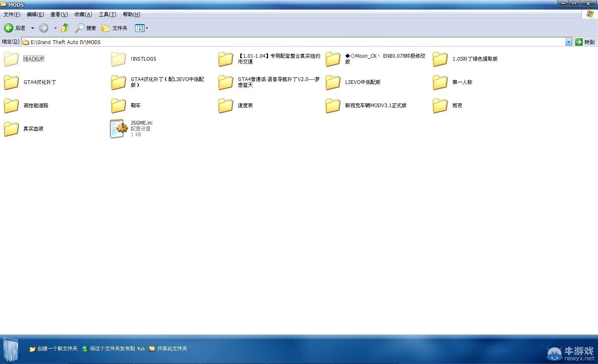Select the L3EVO中低配版 folder icon

[333, 82]
